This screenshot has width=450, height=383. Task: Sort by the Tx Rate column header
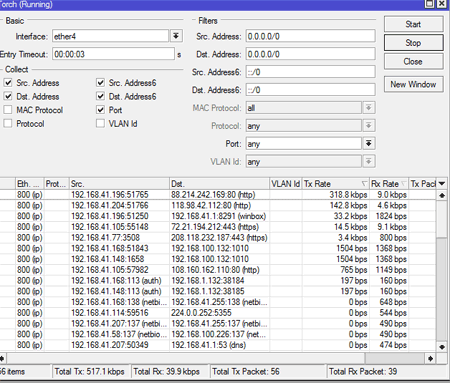pos(336,184)
